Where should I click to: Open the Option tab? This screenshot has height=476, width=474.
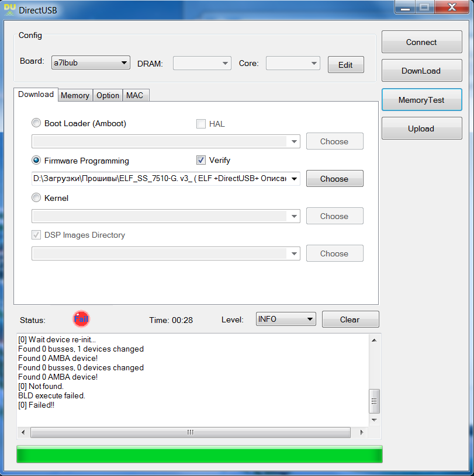pos(108,95)
